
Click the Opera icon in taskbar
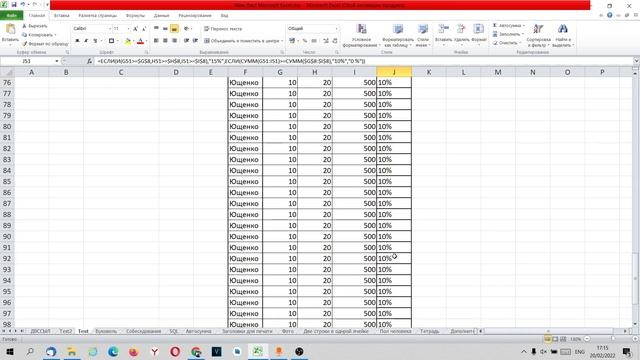[x=175, y=351]
